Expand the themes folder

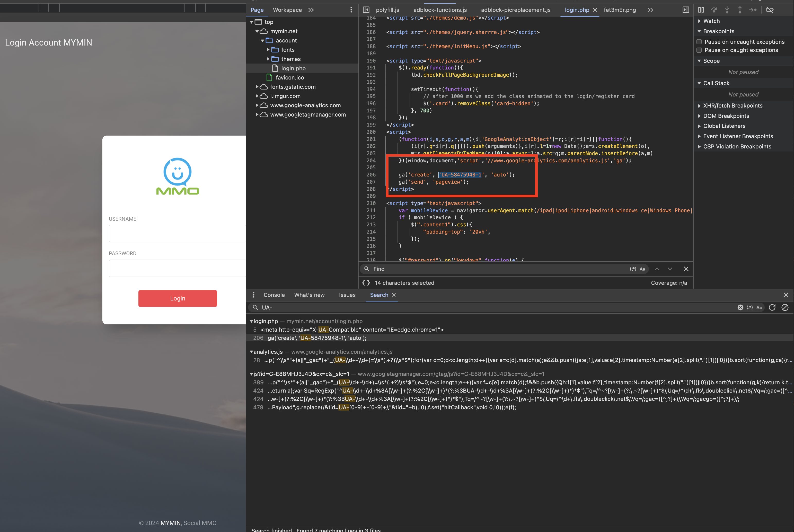pyautogui.click(x=268, y=59)
